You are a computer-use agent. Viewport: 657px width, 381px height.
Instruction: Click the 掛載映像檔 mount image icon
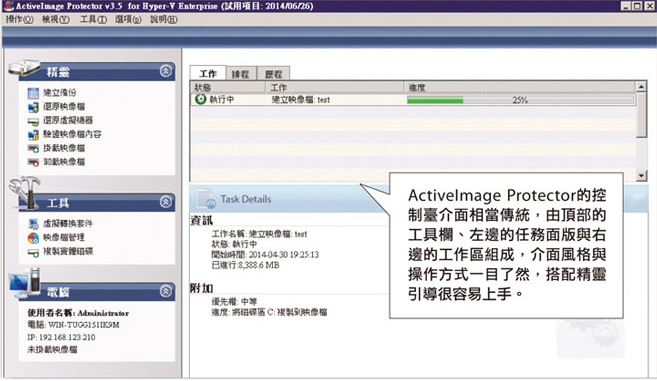click(x=33, y=149)
